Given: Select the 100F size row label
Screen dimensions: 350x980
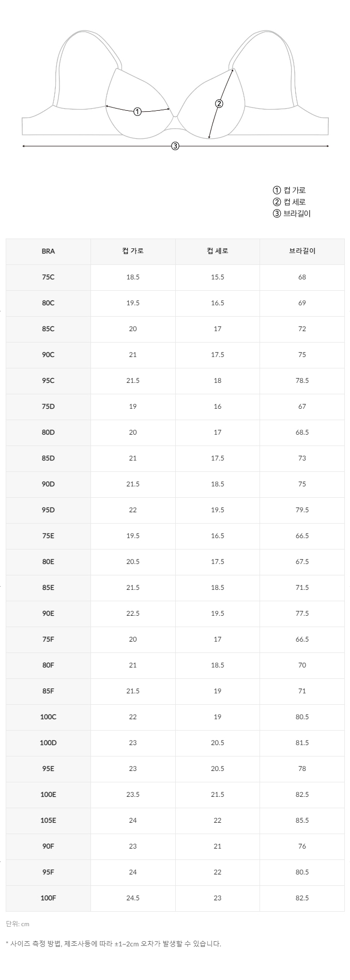Looking at the screenshot, I should (x=48, y=898).
